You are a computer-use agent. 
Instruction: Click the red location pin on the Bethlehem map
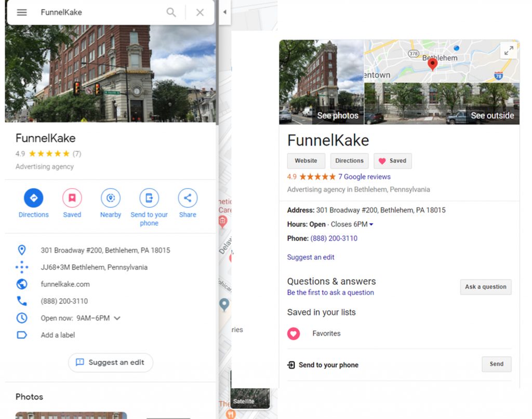point(432,64)
